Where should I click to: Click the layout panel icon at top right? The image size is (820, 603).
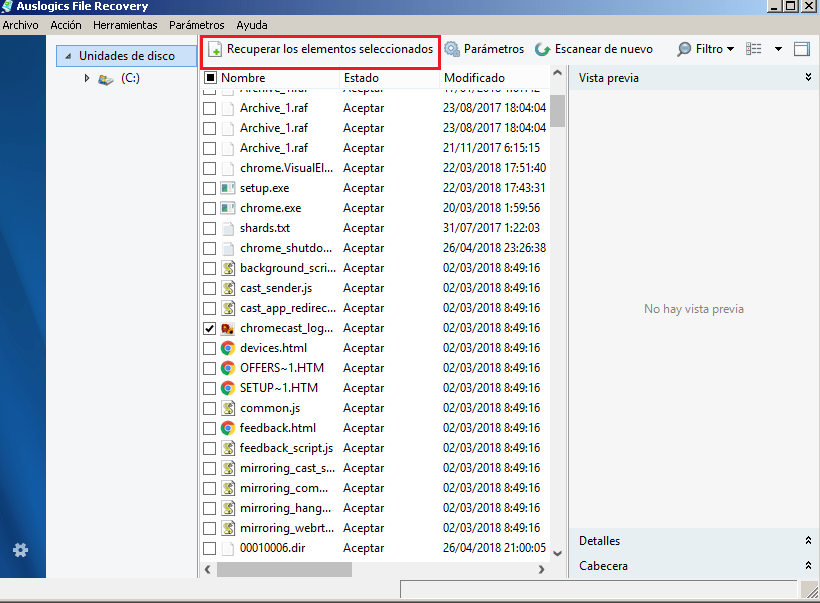pyautogui.click(x=801, y=47)
